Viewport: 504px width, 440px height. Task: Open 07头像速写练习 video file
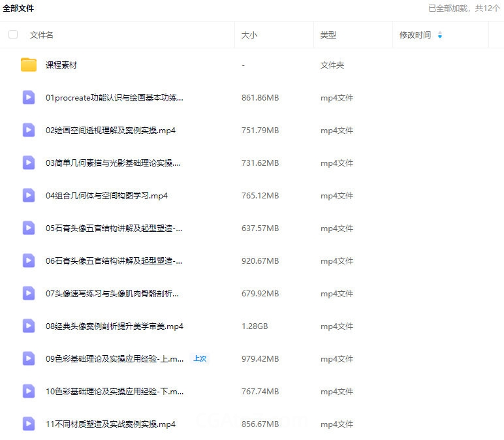(112, 294)
